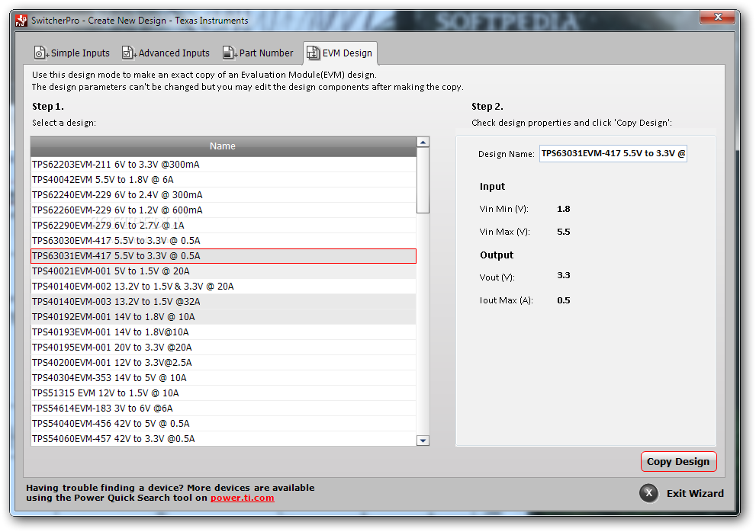Image resolution: width=756 pixels, height=532 pixels.
Task: Click the Vin Min value 1.8
Action: (563, 209)
